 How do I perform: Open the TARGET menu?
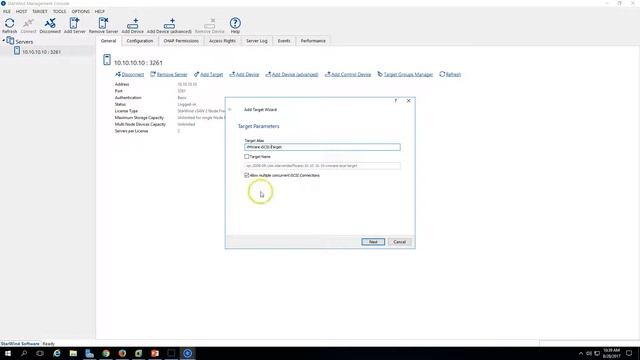click(x=40, y=11)
